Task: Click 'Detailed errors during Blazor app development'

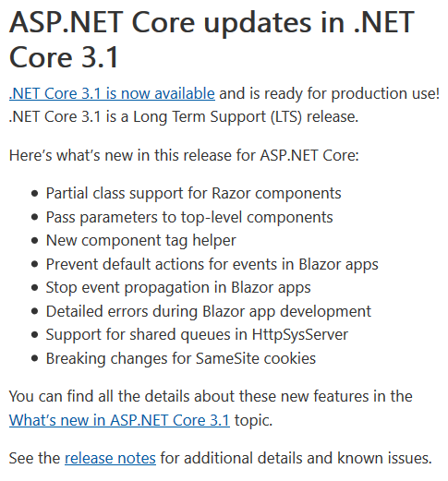Action: 209,311
